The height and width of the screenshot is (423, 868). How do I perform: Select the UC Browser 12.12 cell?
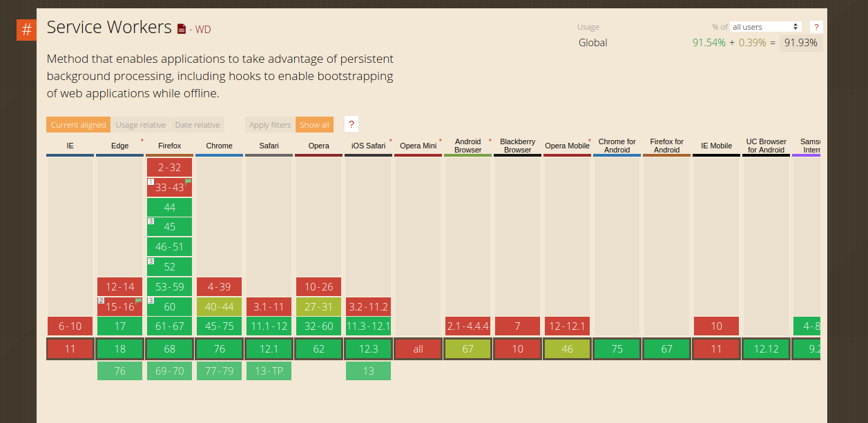(x=766, y=348)
